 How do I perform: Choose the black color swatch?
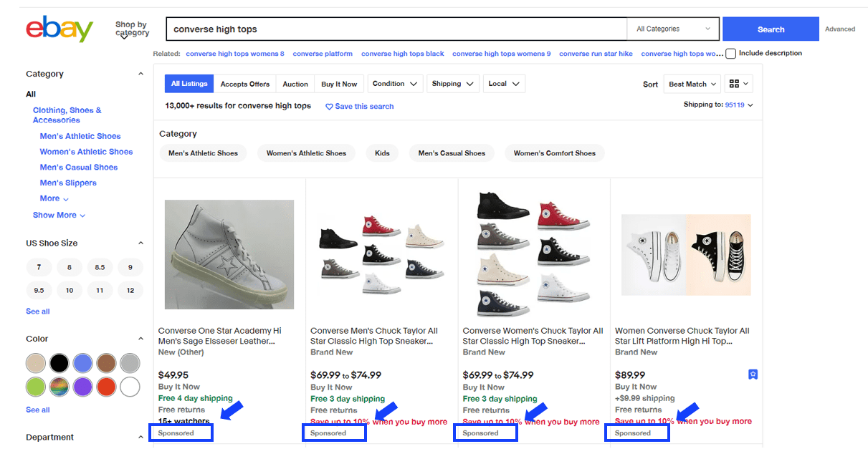point(59,363)
